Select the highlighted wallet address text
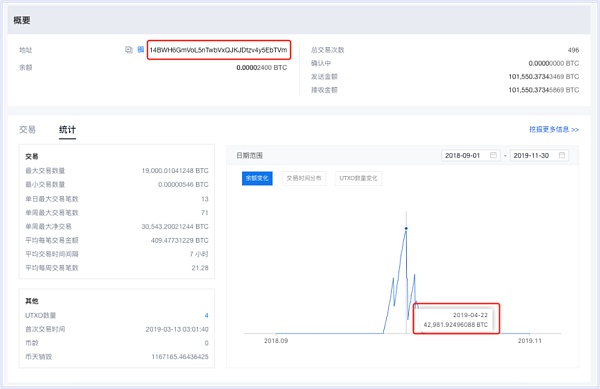Image resolution: width=600 pixels, height=389 pixels. point(218,50)
